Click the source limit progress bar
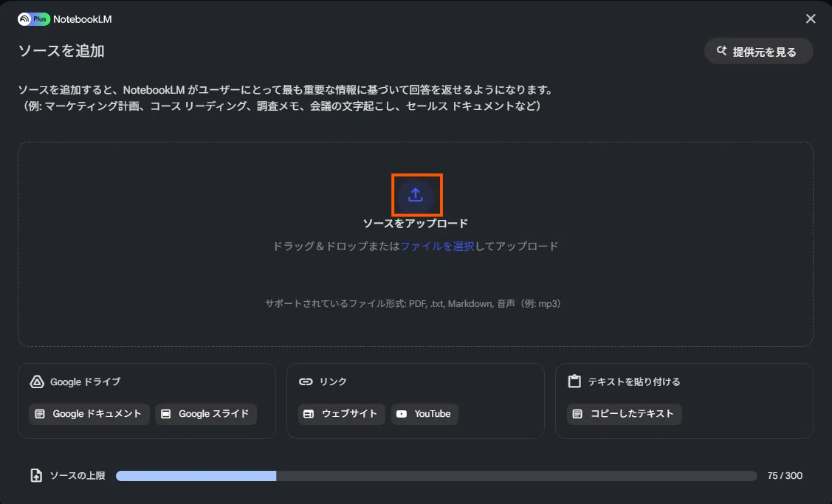 (x=436, y=476)
